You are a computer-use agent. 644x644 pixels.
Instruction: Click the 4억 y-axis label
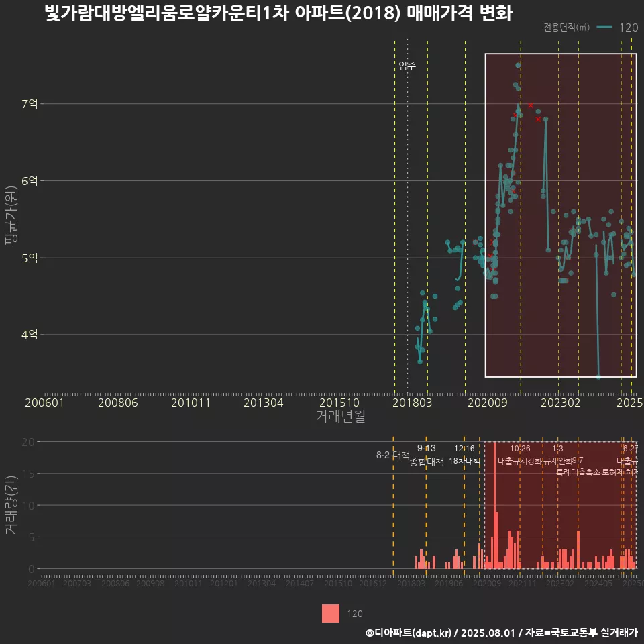click(x=30, y=335)
